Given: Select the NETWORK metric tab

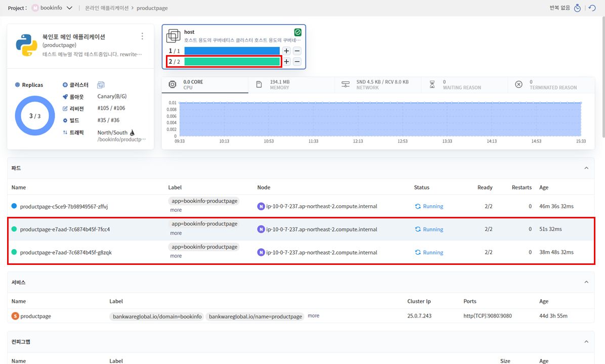Looking at the screenshot, I should pos(378,85).
